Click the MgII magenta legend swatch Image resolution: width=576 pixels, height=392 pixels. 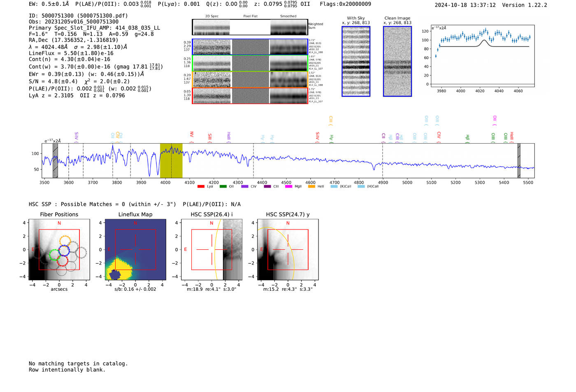click(289, 186)
